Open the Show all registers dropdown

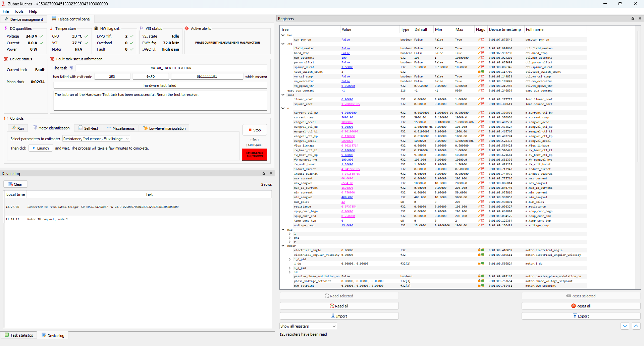308,326
